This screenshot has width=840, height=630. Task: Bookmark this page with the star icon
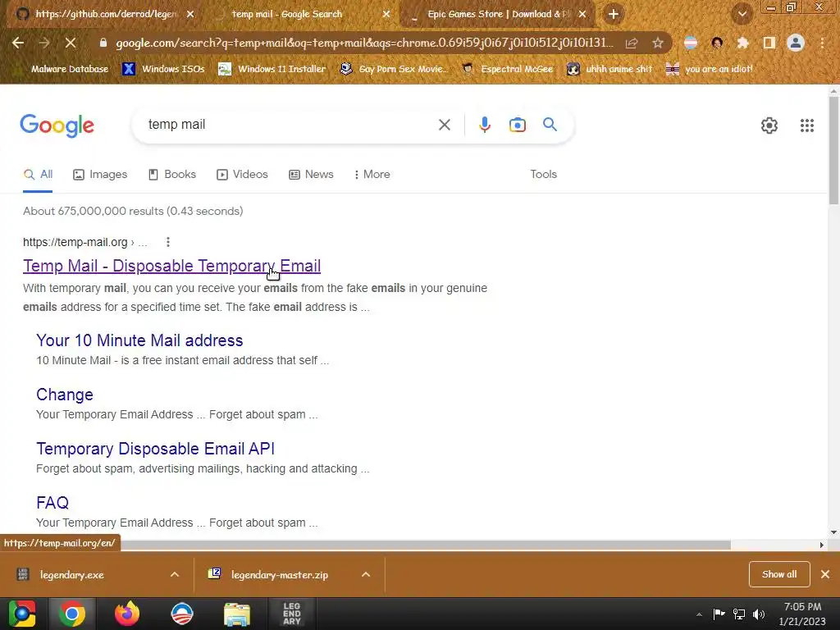tap(658, 43)
